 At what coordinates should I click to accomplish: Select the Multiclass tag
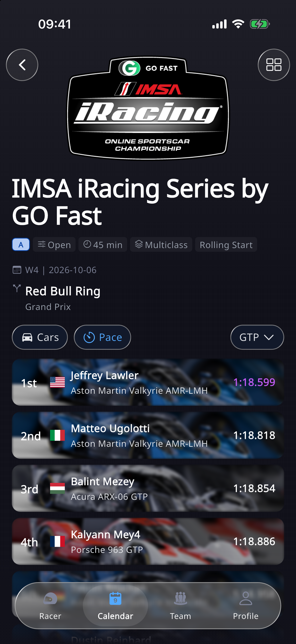[x=161, y=244]
